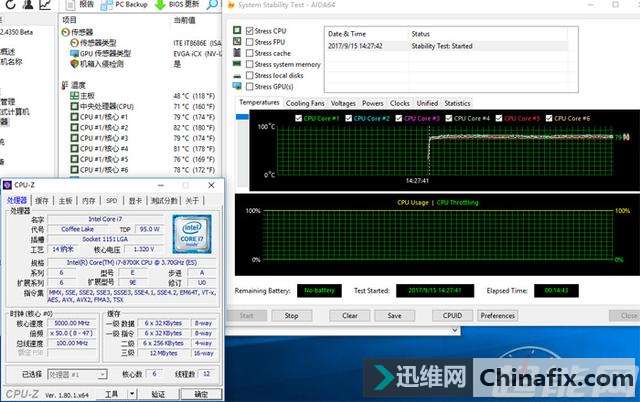The image size is (640, 402).
Task: Switch to the Cooling Fans tab
Action: coord(305,103)
